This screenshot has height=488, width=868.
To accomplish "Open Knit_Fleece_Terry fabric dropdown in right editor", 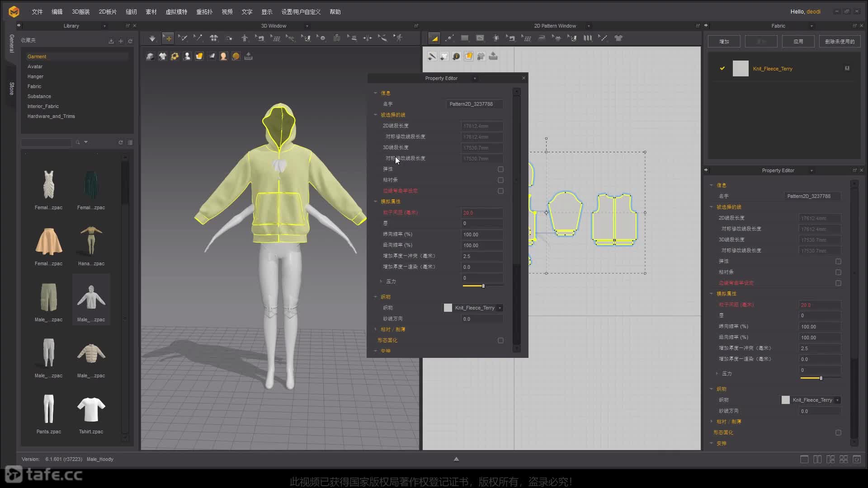I will click(x=838, y=400).
